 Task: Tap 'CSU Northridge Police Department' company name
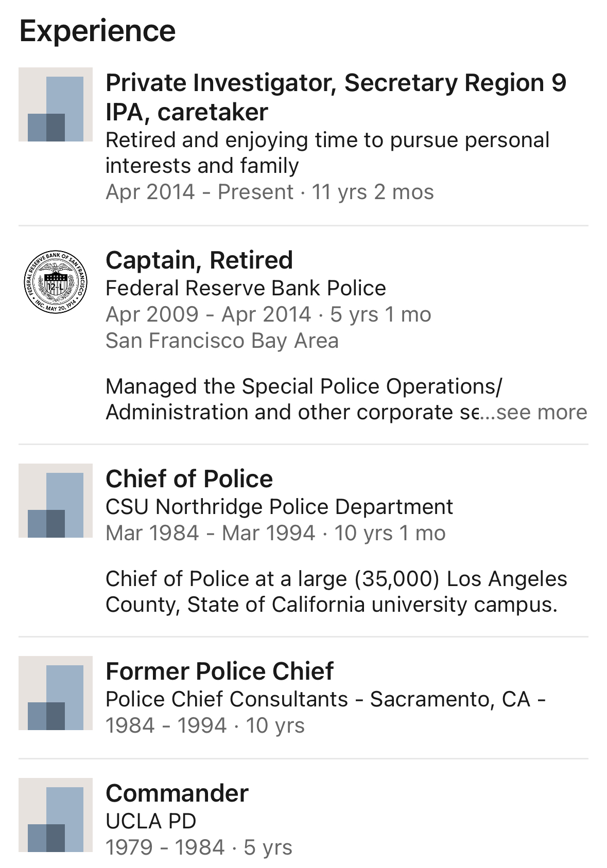tap(279, 507)
